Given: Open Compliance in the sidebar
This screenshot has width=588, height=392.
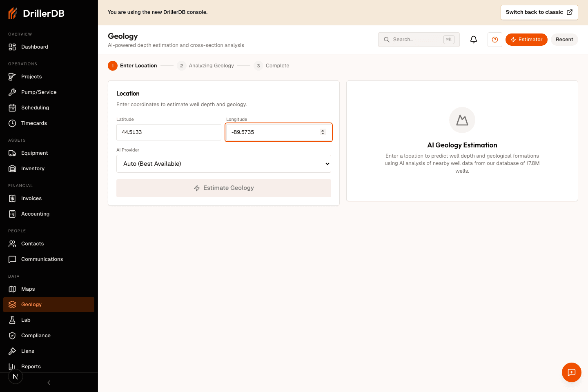Looking at the screenshot, I should [x=49, y=336].
